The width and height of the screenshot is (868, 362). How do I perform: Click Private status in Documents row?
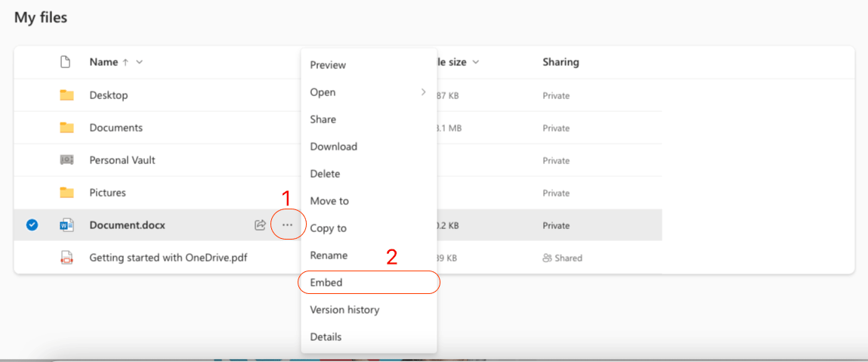pos(556,128)
